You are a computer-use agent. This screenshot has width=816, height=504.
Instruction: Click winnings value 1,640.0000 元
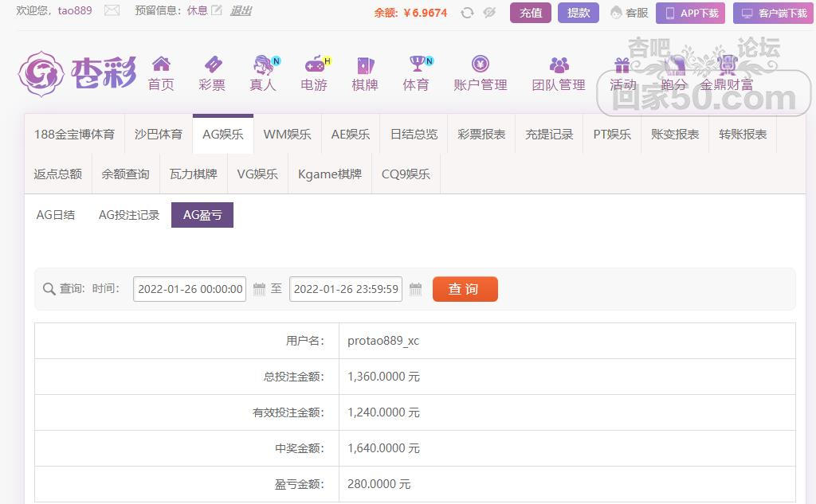(x=383, y=448)
